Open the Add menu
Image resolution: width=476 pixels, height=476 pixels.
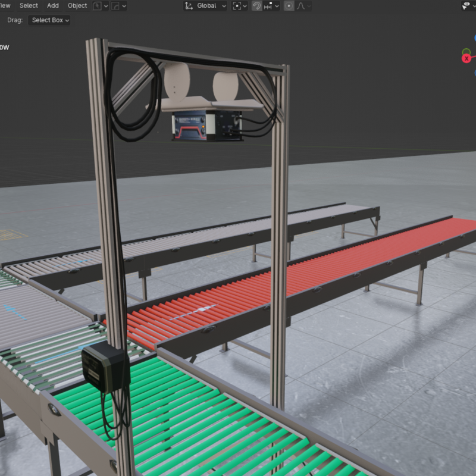click(53, 5)
